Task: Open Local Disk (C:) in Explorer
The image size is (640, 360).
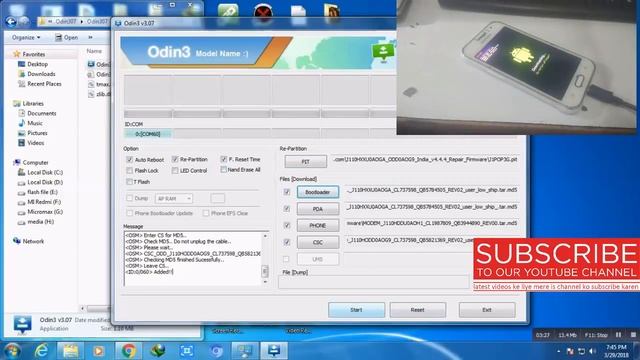Action: (x=44, y=172)
